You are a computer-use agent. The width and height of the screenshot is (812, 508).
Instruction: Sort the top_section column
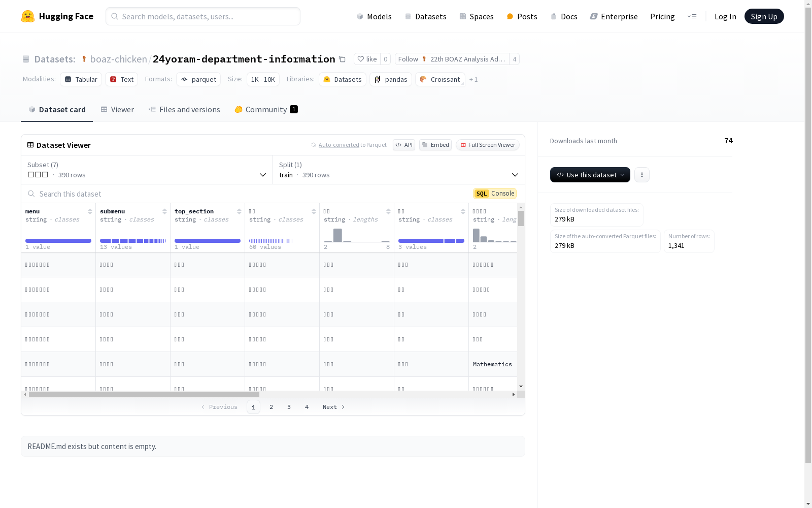(x=239, y=211)
